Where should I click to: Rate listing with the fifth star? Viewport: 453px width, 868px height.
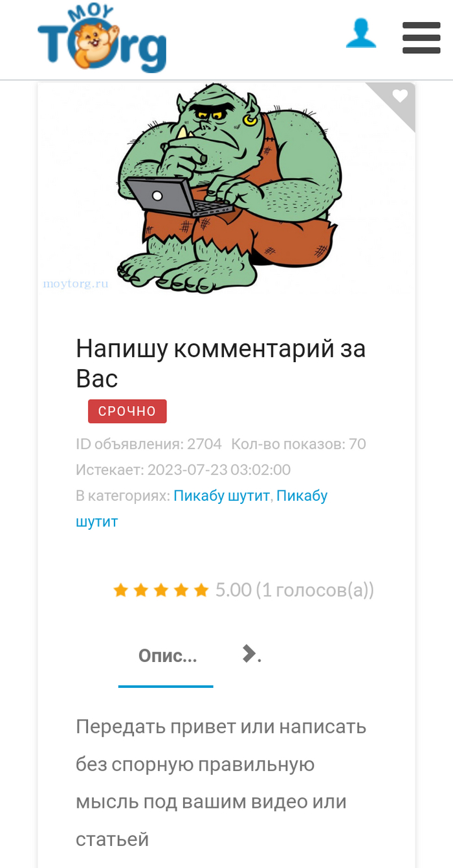point(201,590)
